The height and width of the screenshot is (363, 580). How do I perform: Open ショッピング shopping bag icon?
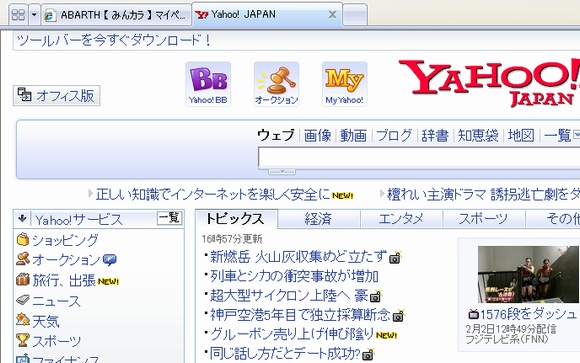click(23, 239)
